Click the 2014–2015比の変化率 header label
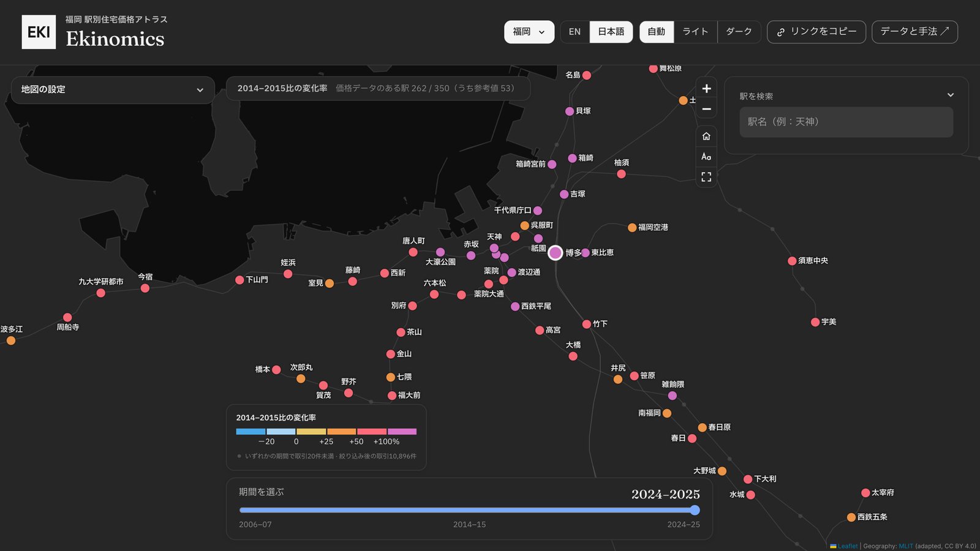The width and height of the screenshot is (980, 551). (282, 89)
